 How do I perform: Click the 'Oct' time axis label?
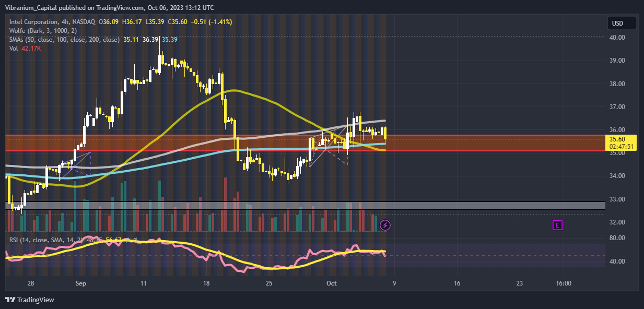pyautogui.click(x=332, y=283)
